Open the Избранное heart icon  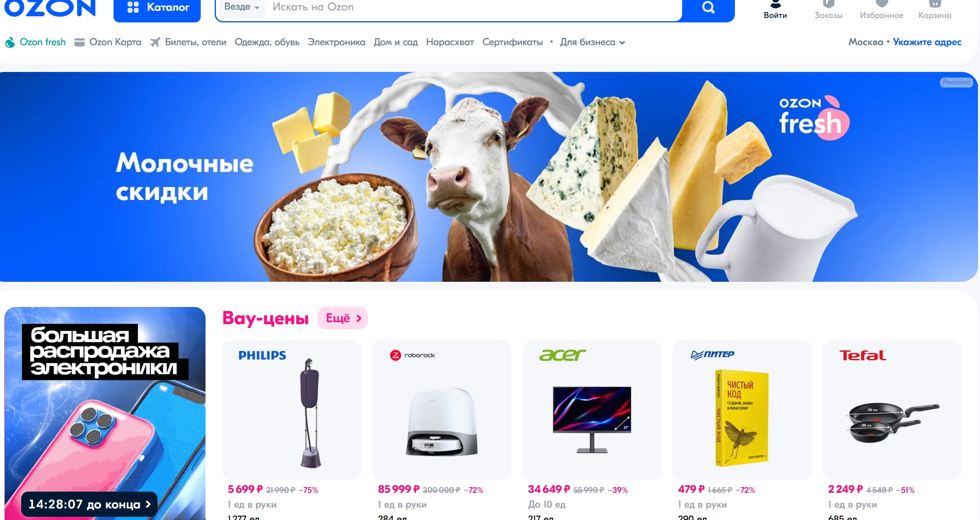coord(882,4)
